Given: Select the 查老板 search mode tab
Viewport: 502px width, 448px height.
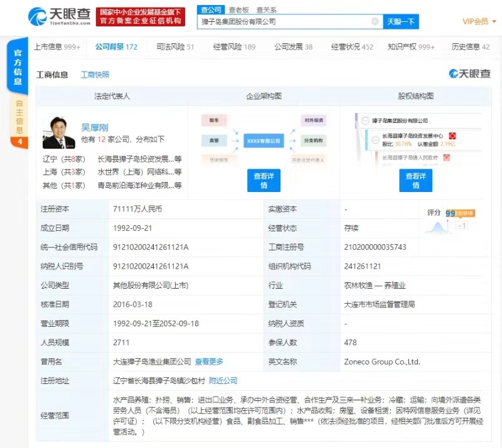Looking at the screenshot, I should (x=238, y=10).
